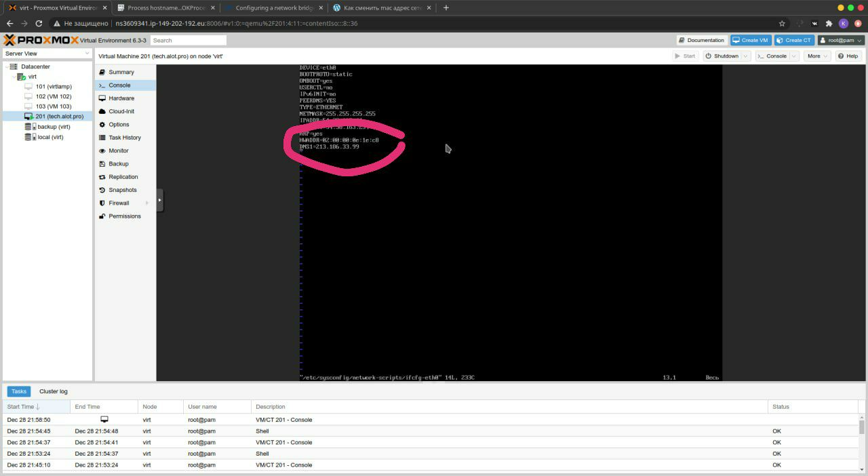
Task: Open the Summary section of VM 201
Action: coord(121,72)
